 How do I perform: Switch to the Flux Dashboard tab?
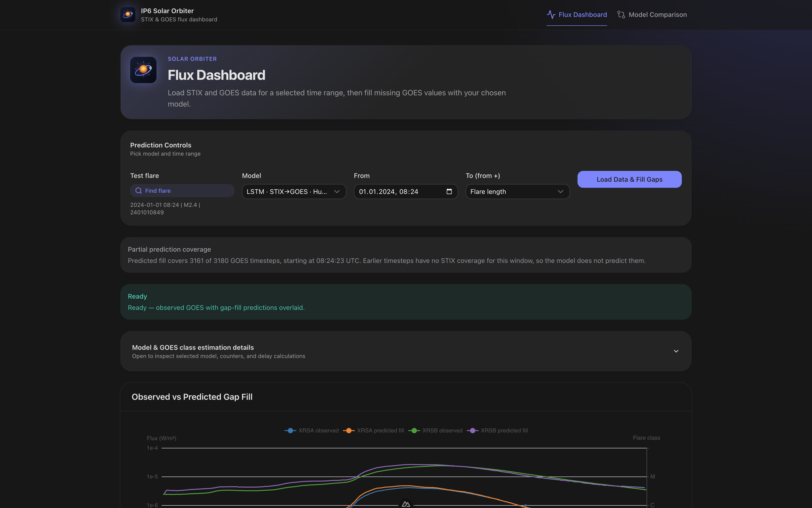pyautogui.click(x=577, y=15)
